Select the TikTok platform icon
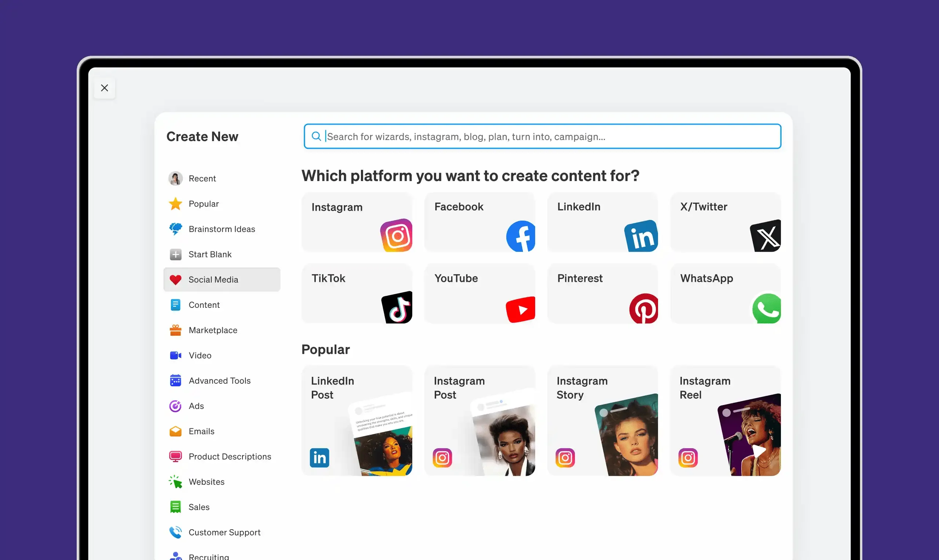 (x=397, y=307)
